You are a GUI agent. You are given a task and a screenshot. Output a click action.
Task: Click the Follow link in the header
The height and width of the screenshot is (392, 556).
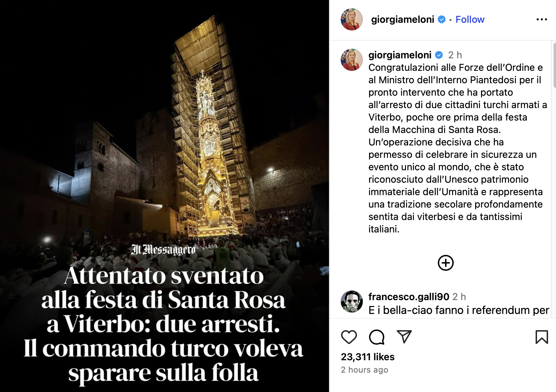coord(470,19)
